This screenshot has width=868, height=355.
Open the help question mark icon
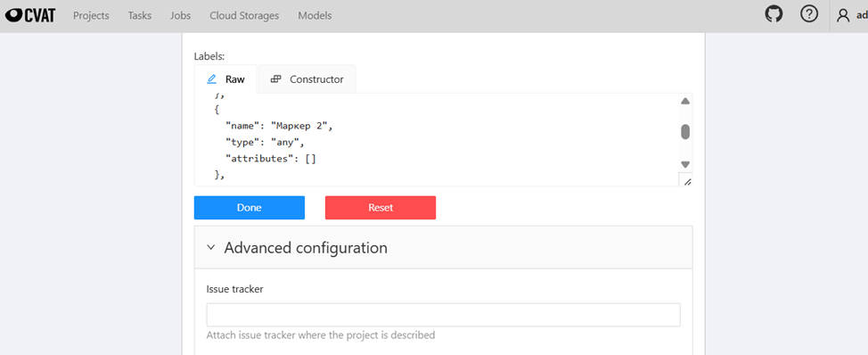(x=809, y=14)
